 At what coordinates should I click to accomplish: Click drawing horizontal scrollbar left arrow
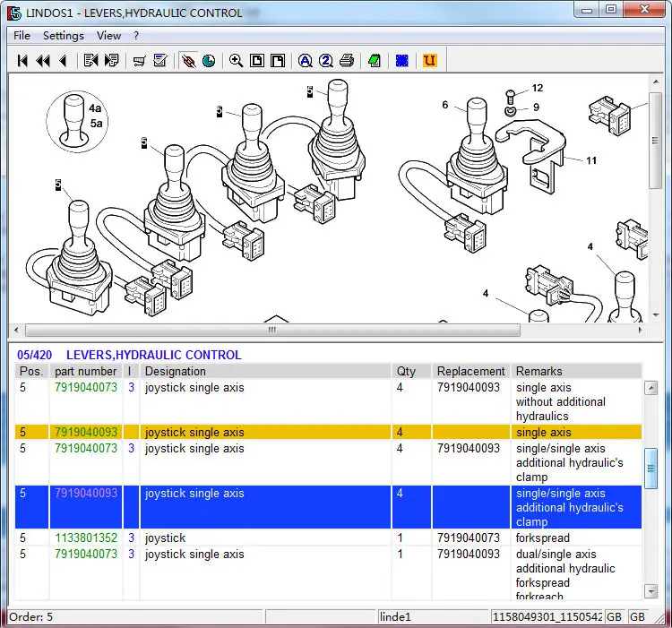(16, 330)
